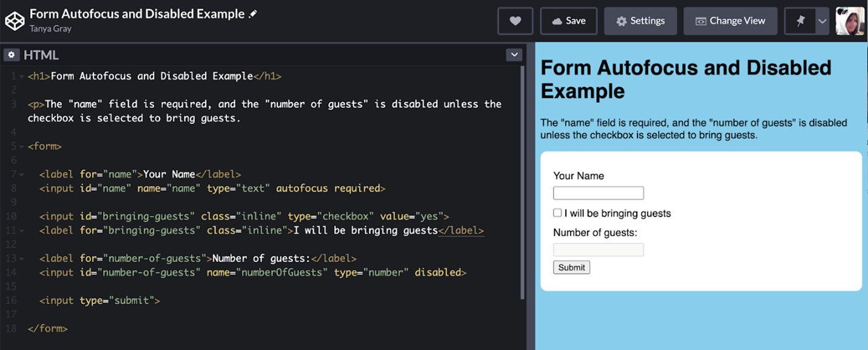The width and height of the screenshot is (868, 350).
Task: Open the Change View menu
Action: (x=730, y=21)
